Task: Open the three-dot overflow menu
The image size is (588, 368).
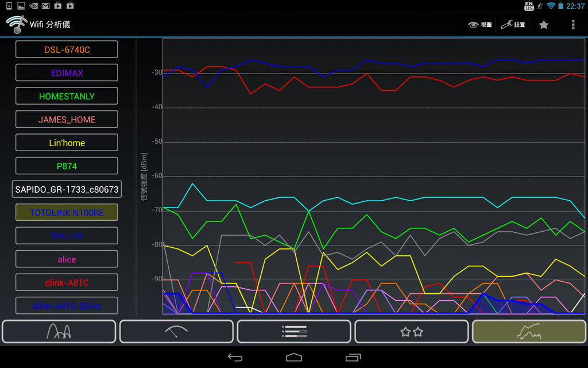Action: tap(573, 25)
